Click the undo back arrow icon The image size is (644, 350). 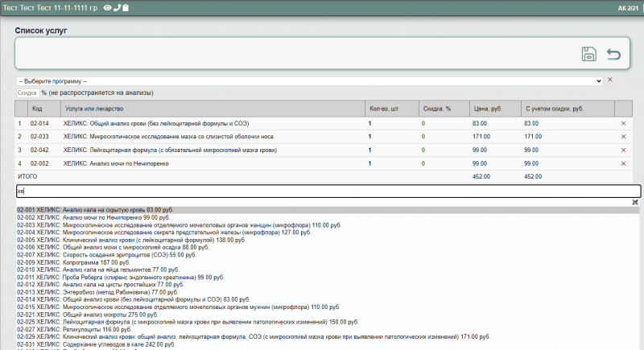(x=614, y=55)
